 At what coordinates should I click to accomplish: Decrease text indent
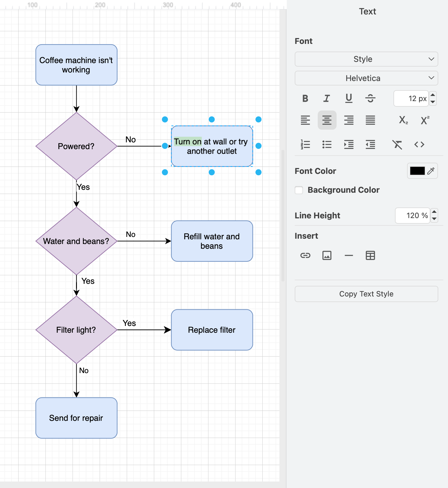(370, 144)
